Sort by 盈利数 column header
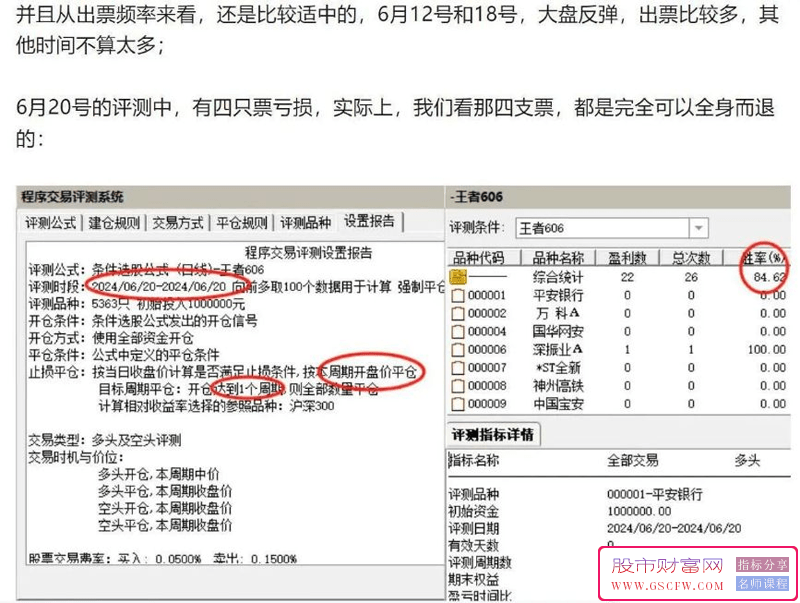 (627, 258)
